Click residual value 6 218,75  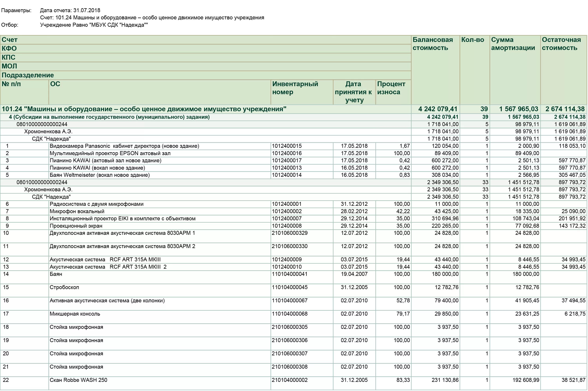[575, 314]
